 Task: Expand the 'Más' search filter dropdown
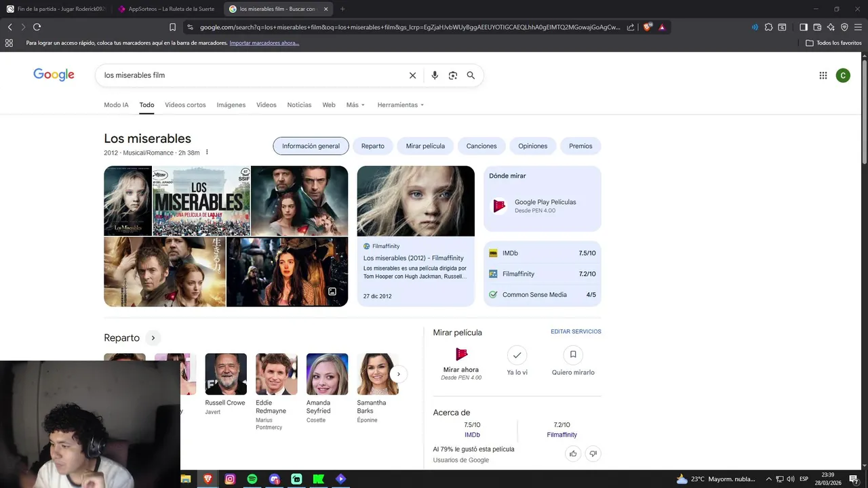point(355,105)
